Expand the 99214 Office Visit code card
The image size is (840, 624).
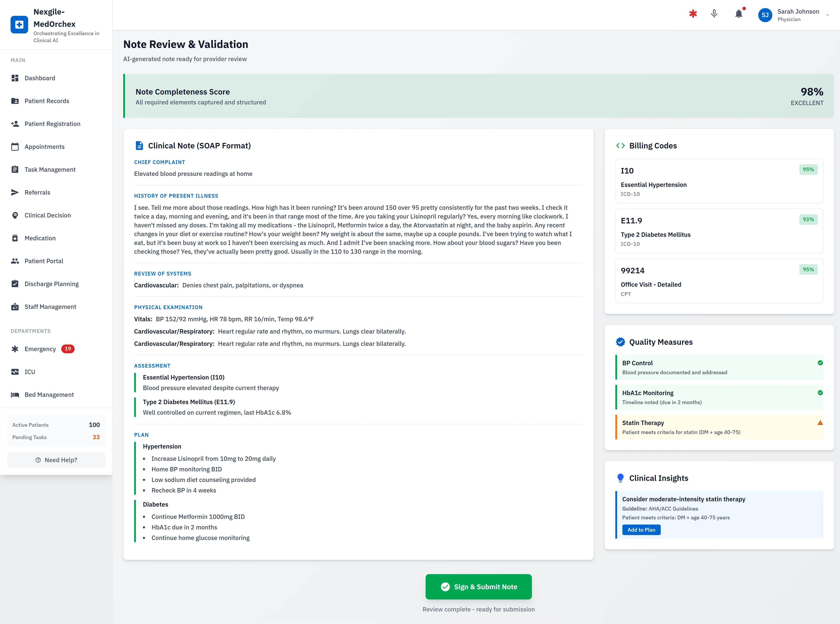click(719, 281)
